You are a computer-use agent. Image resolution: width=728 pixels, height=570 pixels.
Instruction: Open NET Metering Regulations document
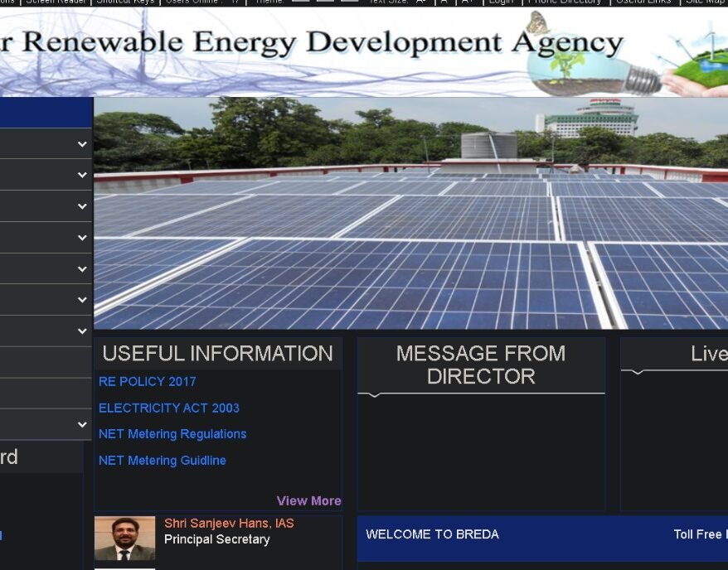[172, 434]
